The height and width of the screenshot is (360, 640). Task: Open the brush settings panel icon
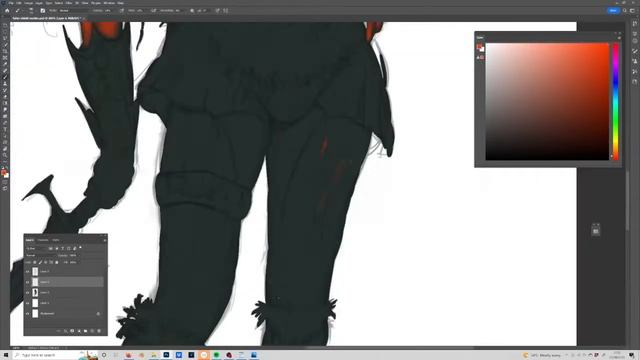click(42, 11)
